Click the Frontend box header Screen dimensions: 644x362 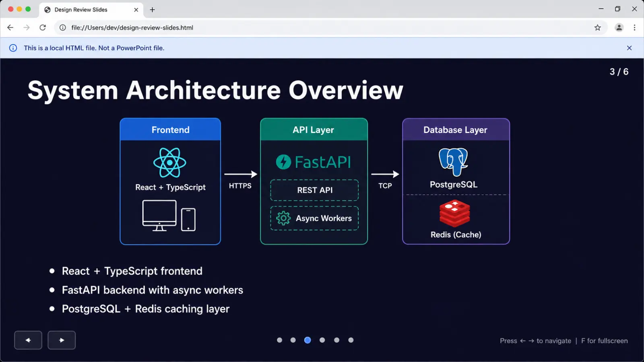pos(170,130)
